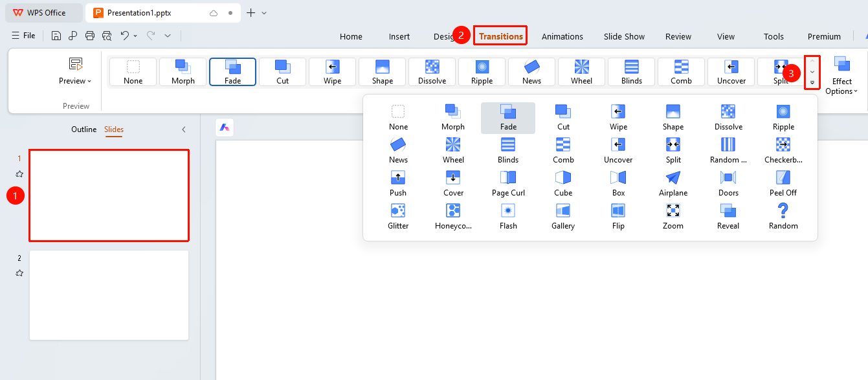Go to the Insert tab
Image resolution: width=868 pixels, height=380 pixels.
pyautogui.click(x=399, y=36)
